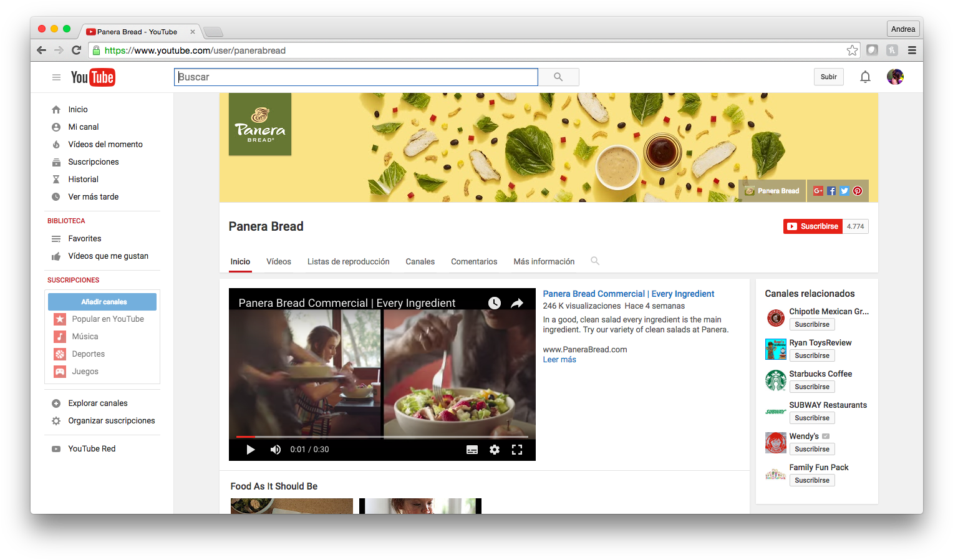This screenshot has height=560, width=953.
Task: Click the notifications bell icon
Action: pyautogui.click(x=865, y=77)
